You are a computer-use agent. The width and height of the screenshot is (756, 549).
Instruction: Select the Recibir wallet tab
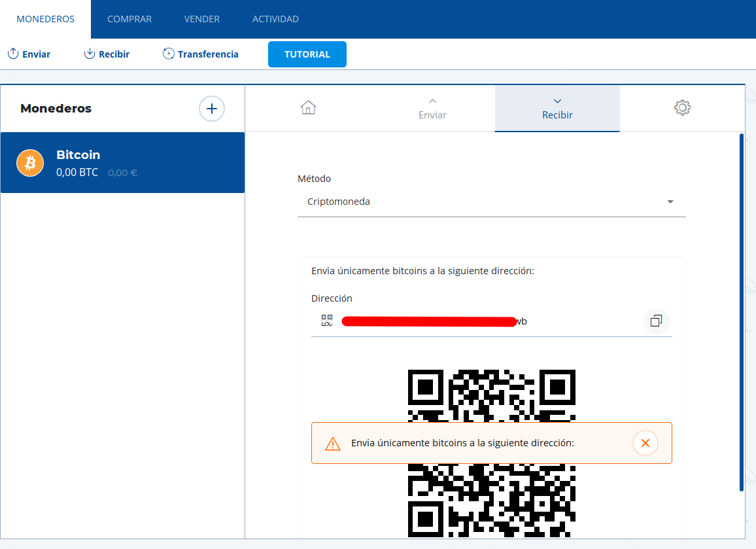tap(557, 109)
